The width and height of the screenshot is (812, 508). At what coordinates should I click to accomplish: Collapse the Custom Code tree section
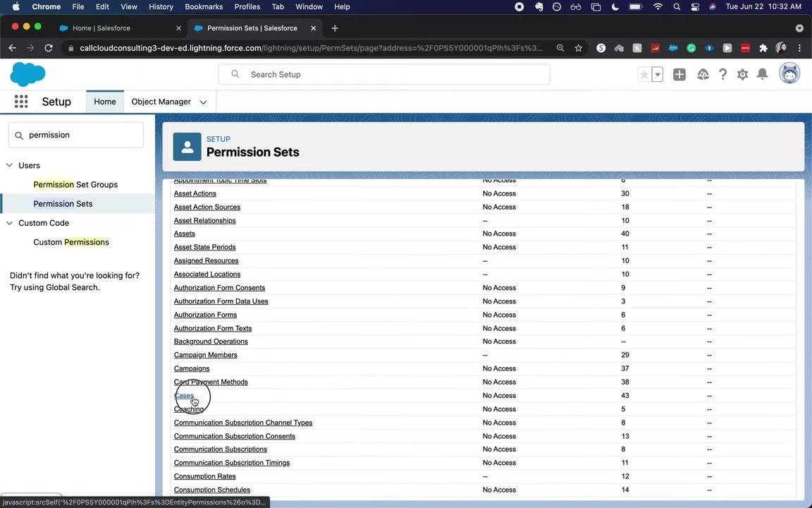9,223
